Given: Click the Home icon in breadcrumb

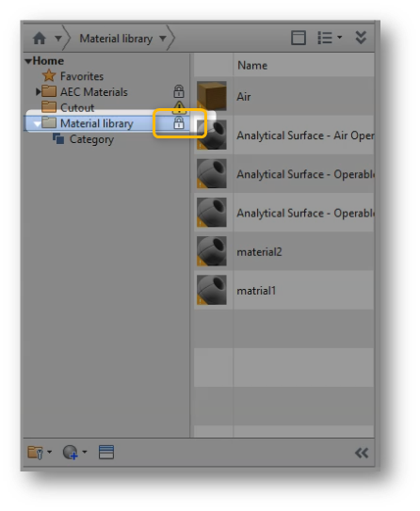Looking at the screenshot, I should click(40, 39).
